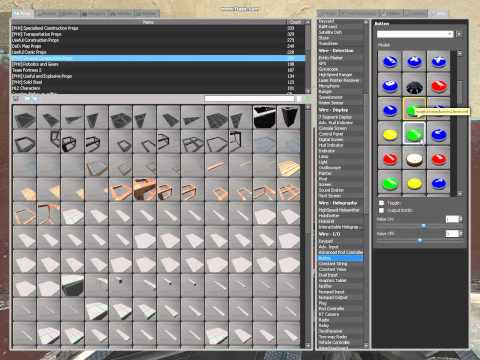
Task: Choose the Console Screen tool
Action: coord(339,128)
